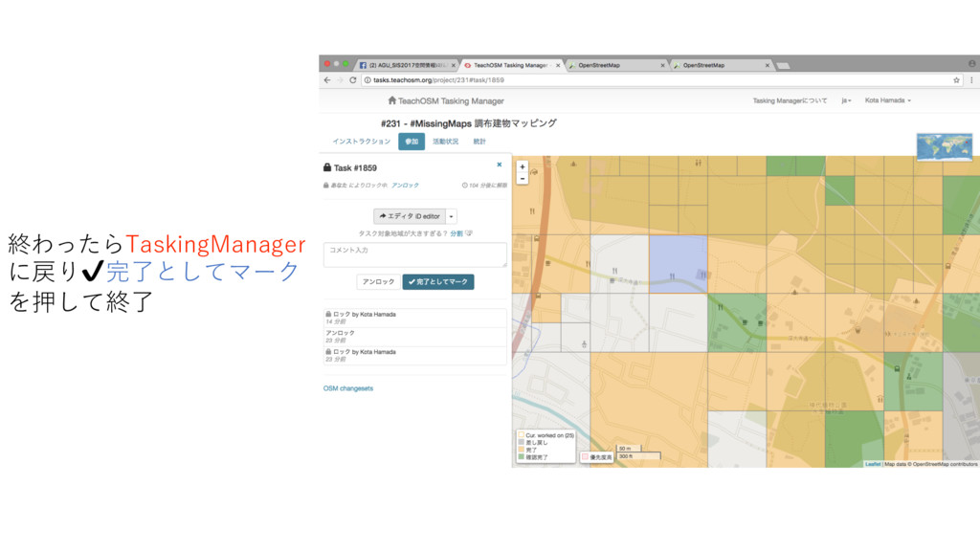Viewport: 980px width, 551px height.
Task: Click 完了としてマーク button
Action: tap(438, 282)
